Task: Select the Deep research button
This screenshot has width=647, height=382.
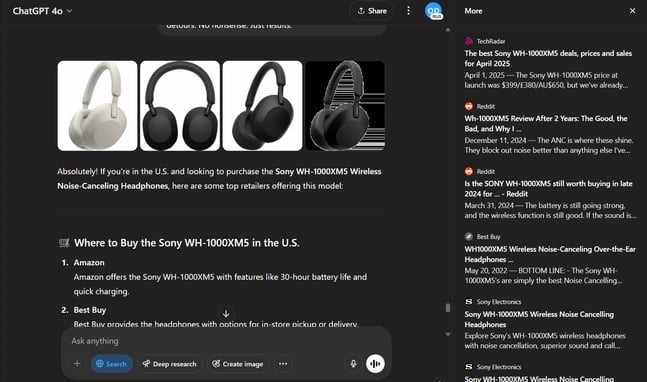Action: (x=170, y=364)
